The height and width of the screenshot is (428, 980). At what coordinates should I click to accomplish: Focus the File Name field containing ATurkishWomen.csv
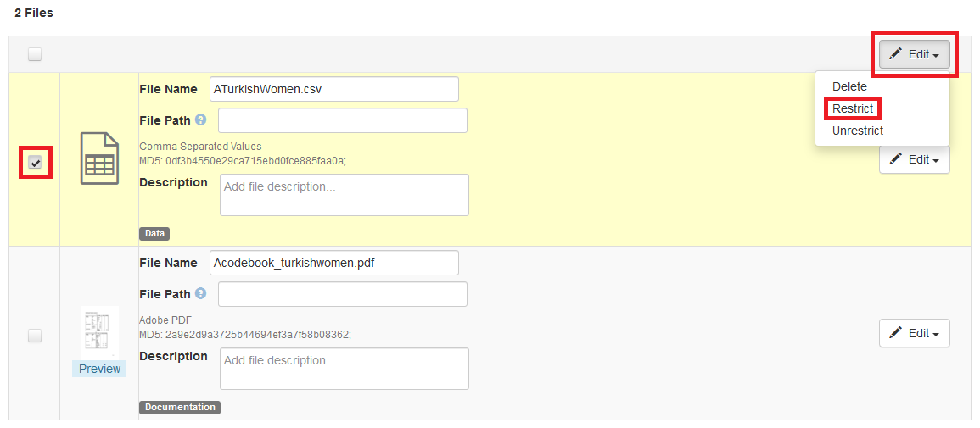tap(334, 89)
